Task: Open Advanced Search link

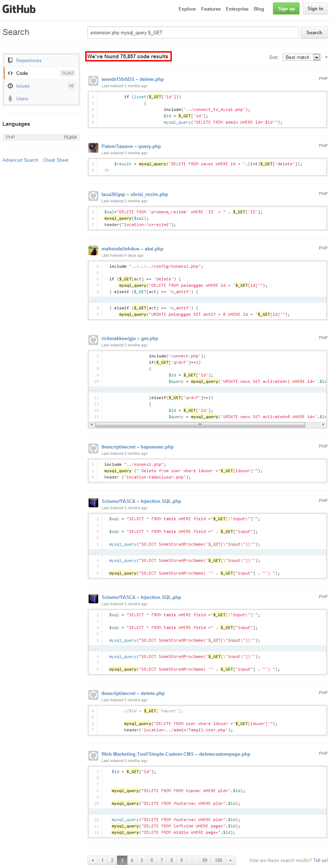Action: pos(20,160)
